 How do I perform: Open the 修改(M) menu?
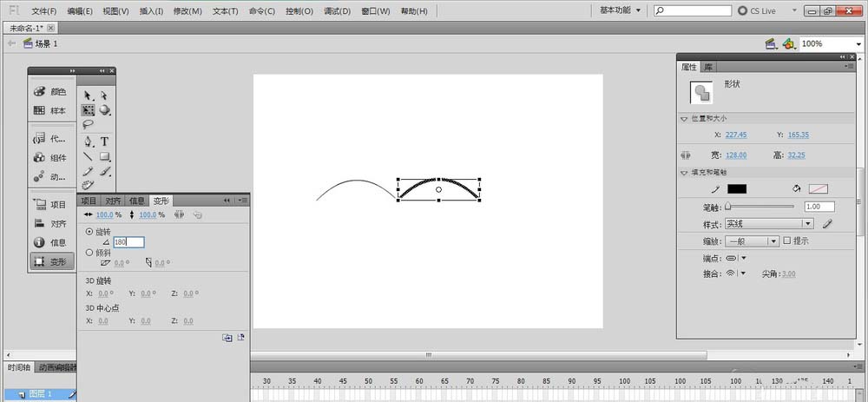(187, 11)
